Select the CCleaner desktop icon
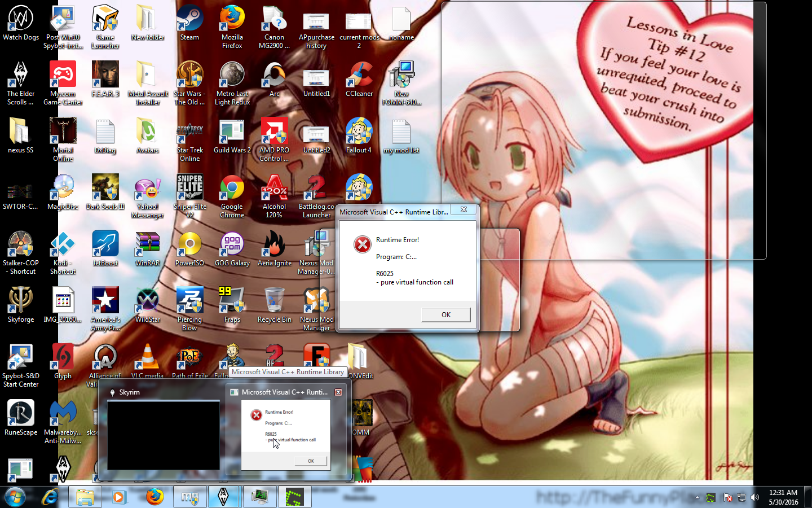The image size is (812, 508). click(x=359, y=80)
